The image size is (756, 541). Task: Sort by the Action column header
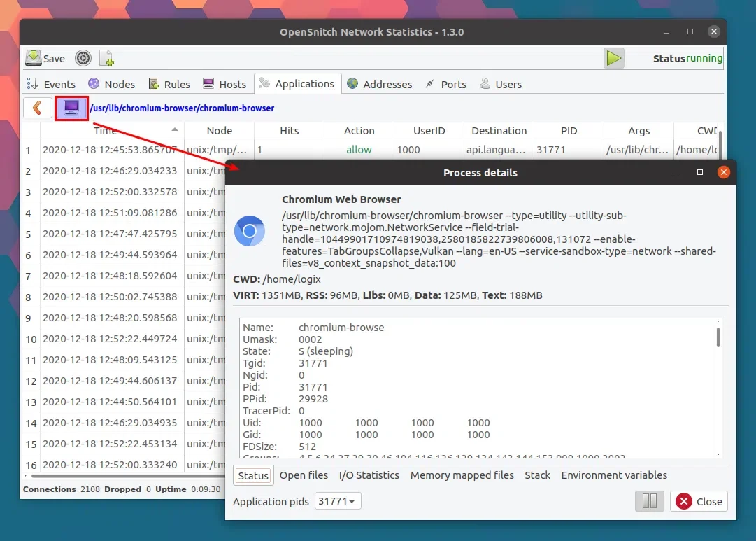point(359,130)
